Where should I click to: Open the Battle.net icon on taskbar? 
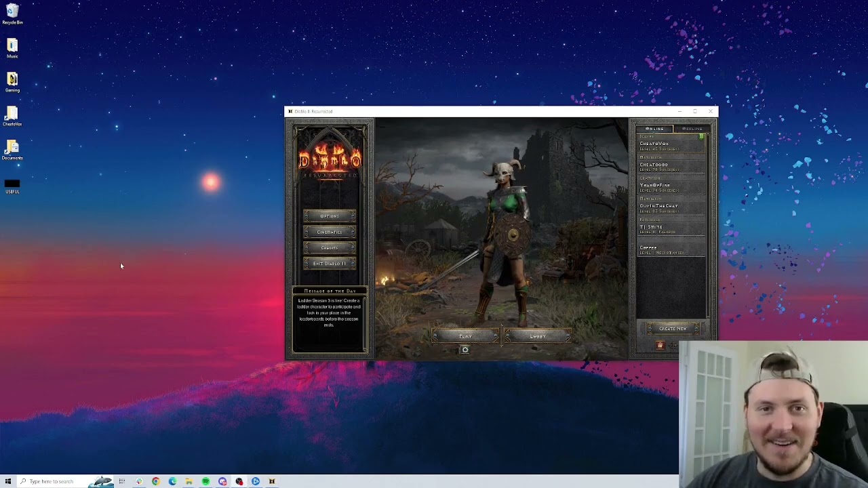click(256, 481)
